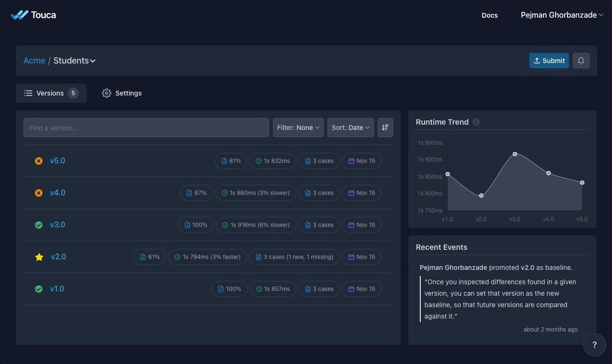Click the 3 cases badge for v5.0

(319, 161)
